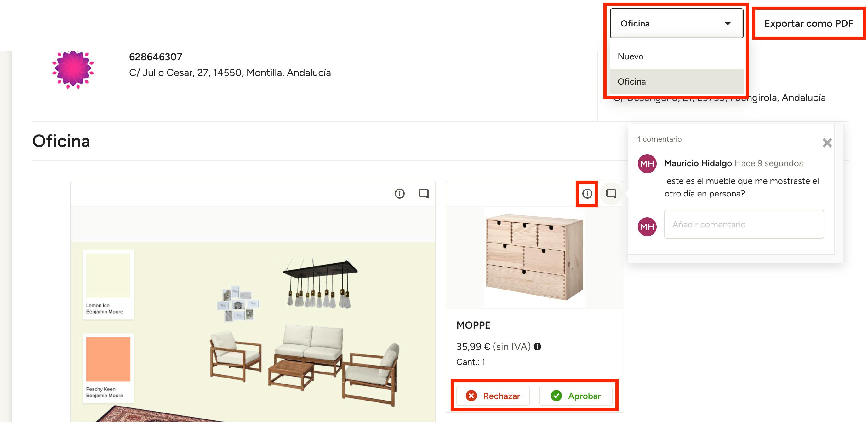
Task: Click the Exportar como PDF button
Action: coord(808,23)
